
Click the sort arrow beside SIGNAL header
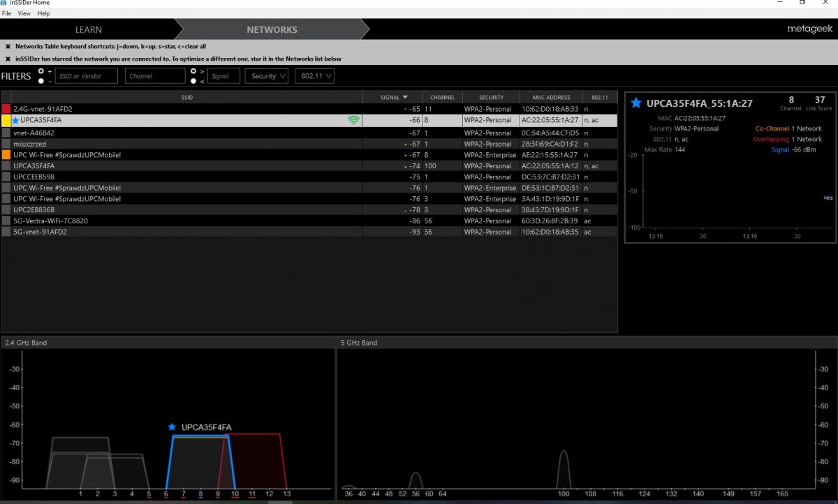(x=405, y=98)
